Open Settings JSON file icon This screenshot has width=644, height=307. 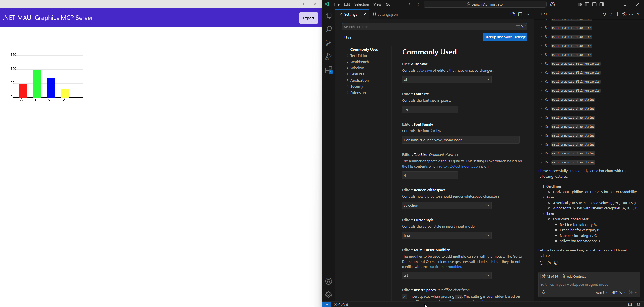[x=513, y=15]
